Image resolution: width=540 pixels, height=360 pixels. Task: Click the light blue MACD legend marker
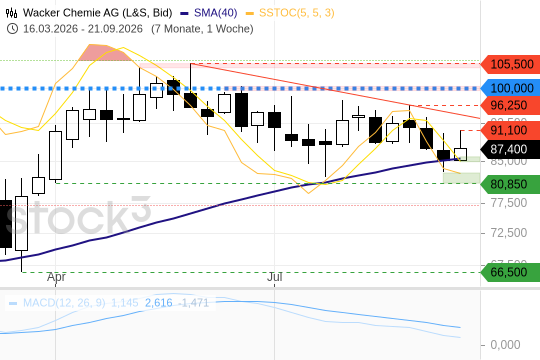(13, 303)
